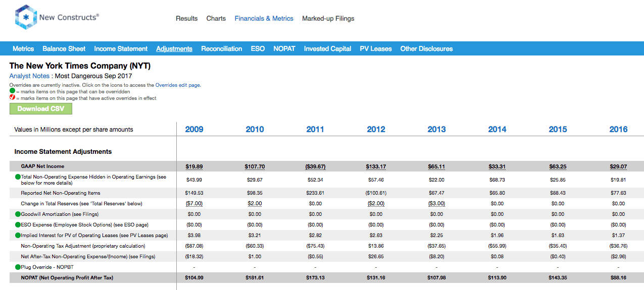Click 2014 Total Non-Operating Expense value $68.73
This screenshot has width=644, height=290.
(x=498, y=180)
